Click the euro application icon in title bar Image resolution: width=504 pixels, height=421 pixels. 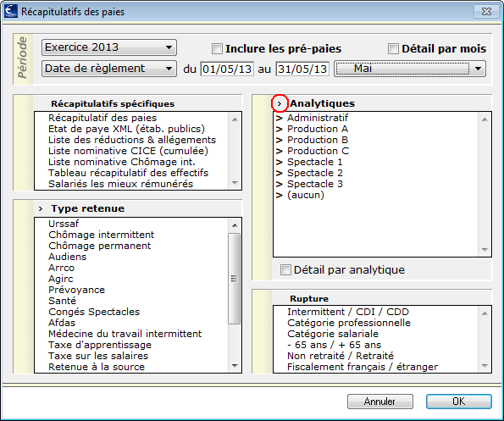pyautogui.click(x=11, y=11)
